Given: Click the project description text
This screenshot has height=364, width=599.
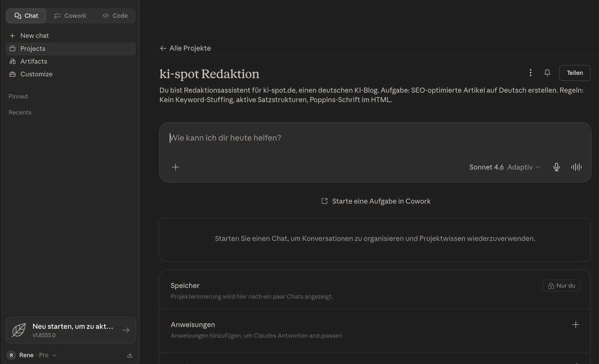Looking at the screenshot, I should (371, 95).
